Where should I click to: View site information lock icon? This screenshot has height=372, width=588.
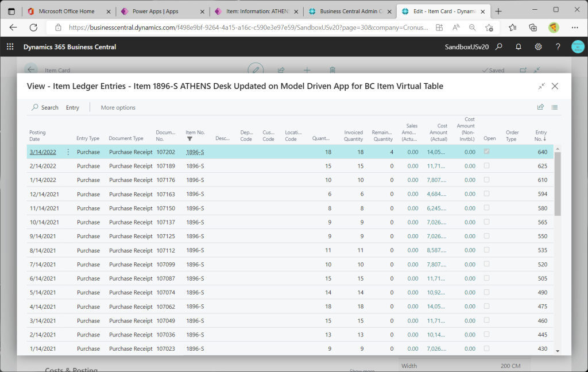[58, 28]
